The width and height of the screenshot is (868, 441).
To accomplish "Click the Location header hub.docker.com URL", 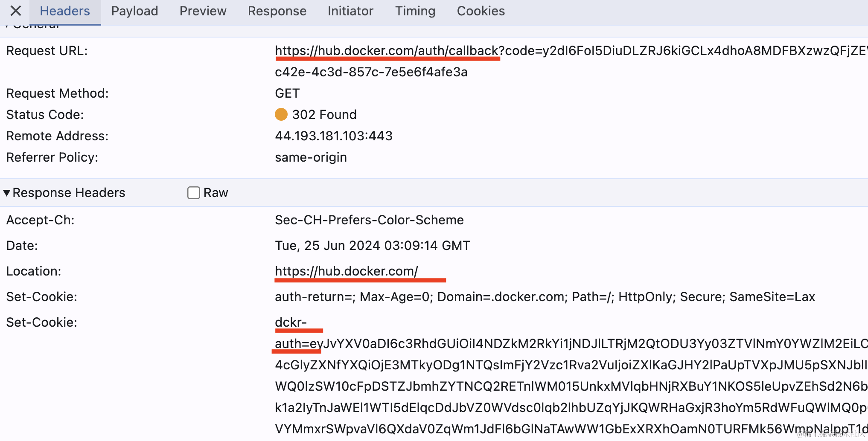I will 346,271.
